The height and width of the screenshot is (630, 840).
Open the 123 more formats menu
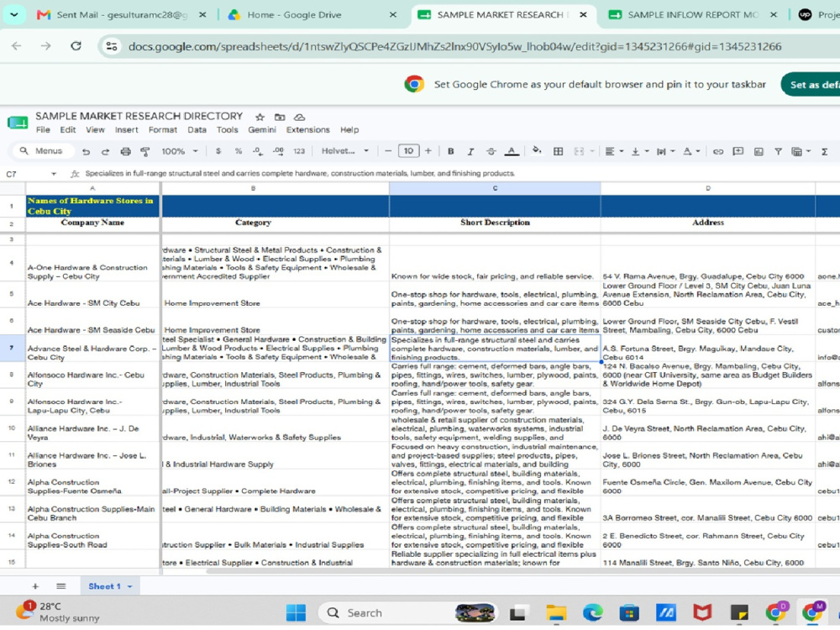[x=299, y=151]
